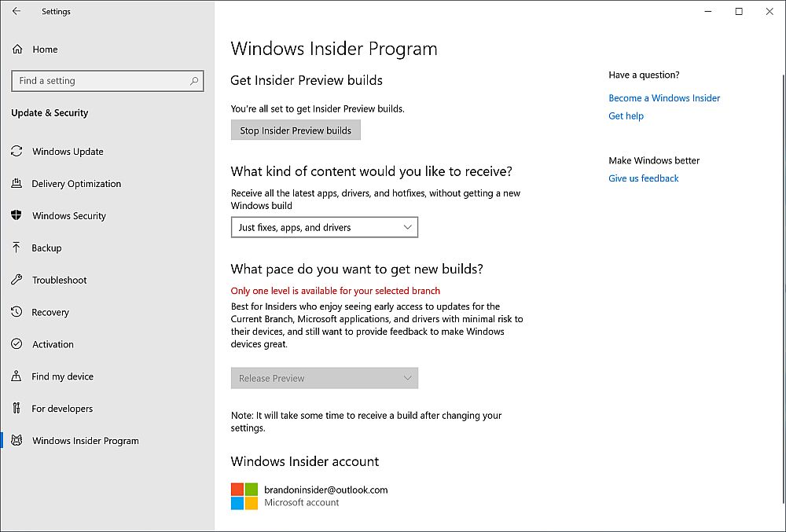Open Recovery using its clock icon
Viewport: 786px width, 532px height.
coord(17,312)
